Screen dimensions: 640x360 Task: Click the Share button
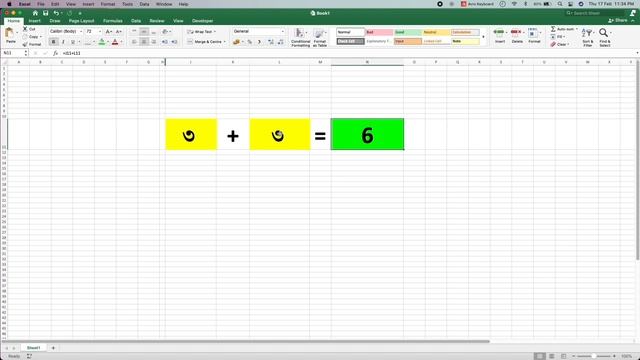click(x=619, y=20)
